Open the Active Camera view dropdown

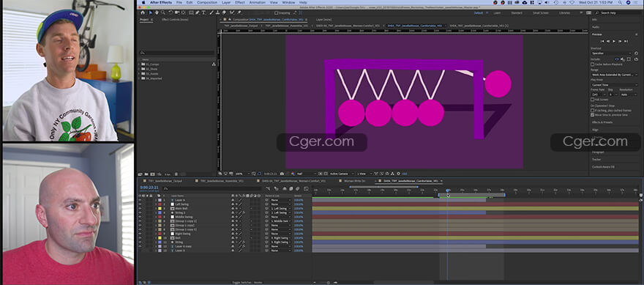pyautogui.click(x=341, y=174)
